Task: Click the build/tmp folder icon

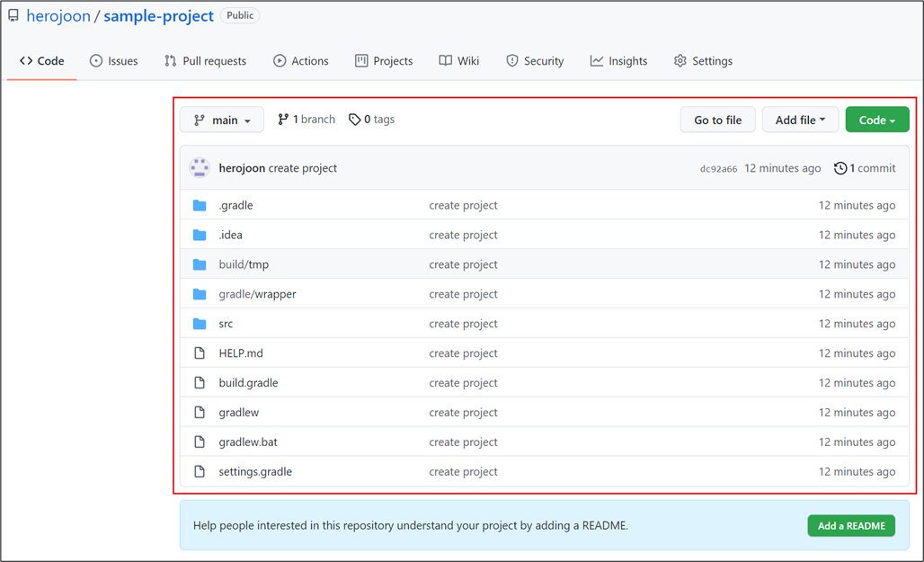Action: click(200, 264)
